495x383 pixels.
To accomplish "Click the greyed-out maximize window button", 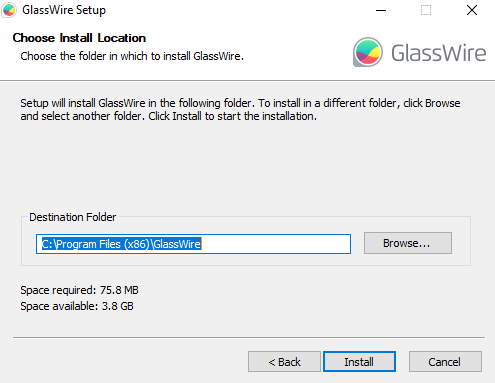I will click(x=426, y=10).
